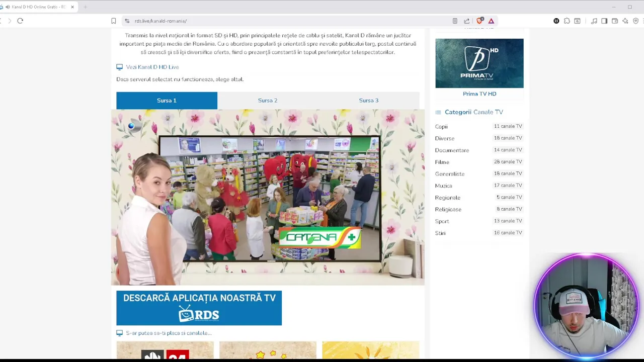Click the bookmark icon left of address bar

click(x=114, y=21)
